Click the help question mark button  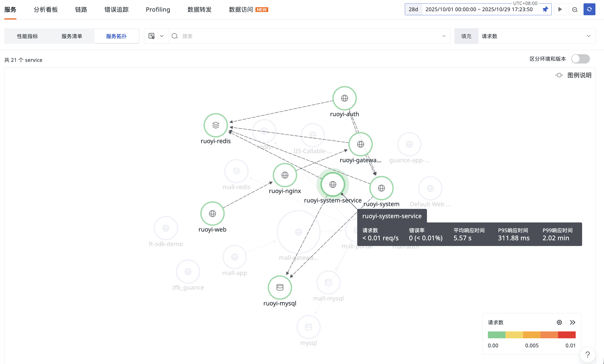[x=587, y=354]
